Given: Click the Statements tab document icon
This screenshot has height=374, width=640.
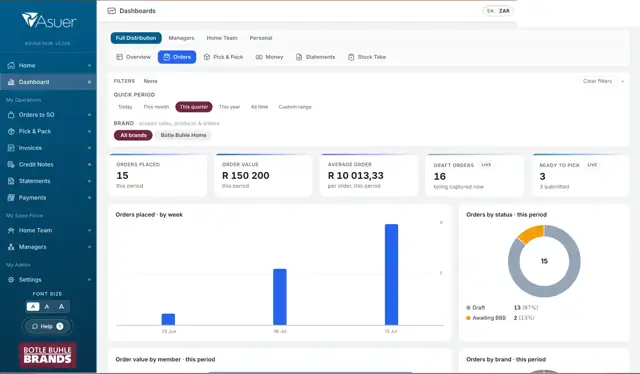Looking at the screenshot, I should click(299, 57).
